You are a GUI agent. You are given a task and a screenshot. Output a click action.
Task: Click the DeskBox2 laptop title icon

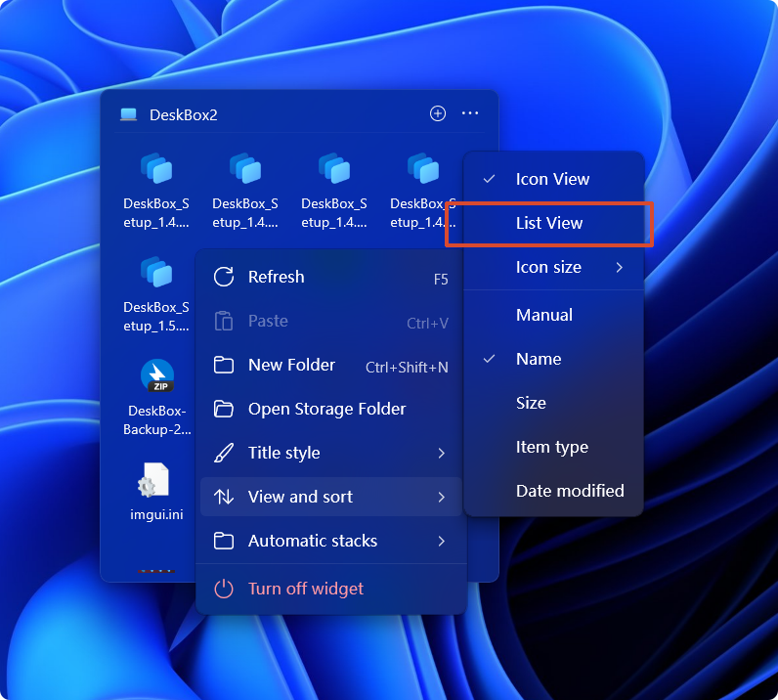point(128,114)
